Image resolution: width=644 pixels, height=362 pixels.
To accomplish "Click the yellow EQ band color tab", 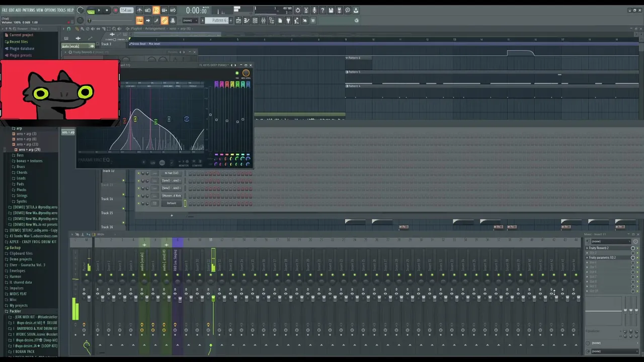I will pyautogui.click(x=232, y=84).
